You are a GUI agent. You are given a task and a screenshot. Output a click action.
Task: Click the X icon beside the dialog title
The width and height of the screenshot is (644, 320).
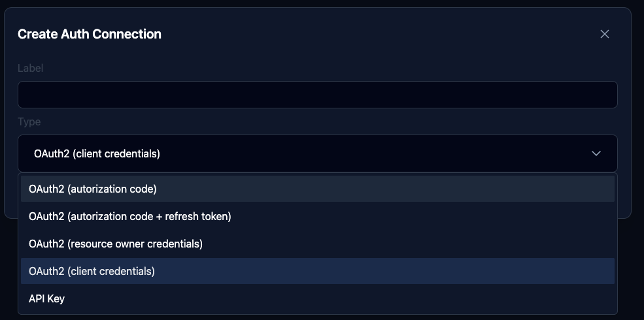(x=604, y=34)
